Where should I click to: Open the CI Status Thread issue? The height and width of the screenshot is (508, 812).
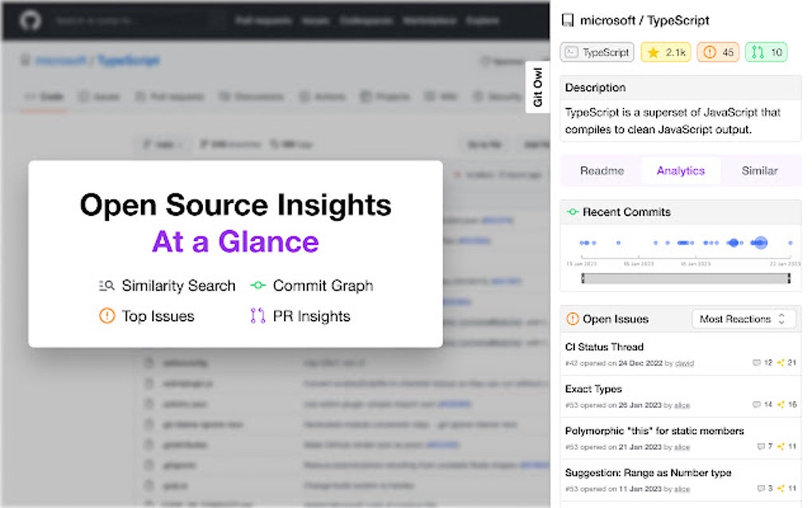tap(604, 347)
